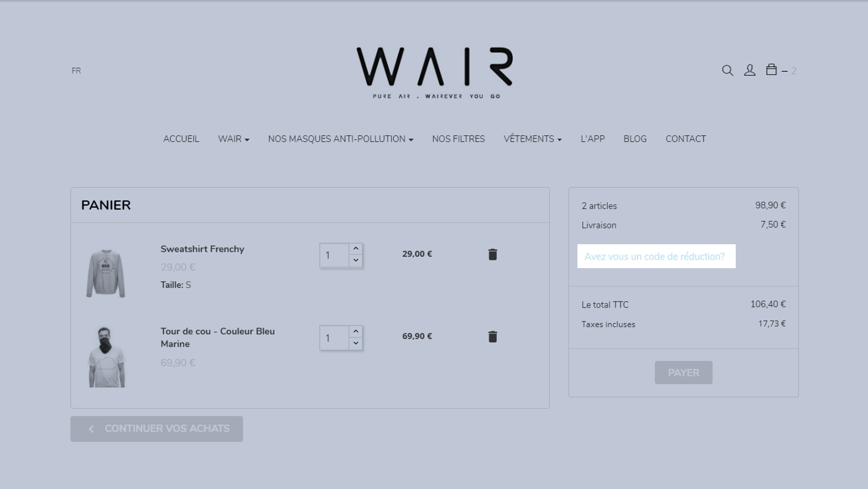Open the Contact menu item
This screenshot has width=868, height=489.
click(686, 139)
